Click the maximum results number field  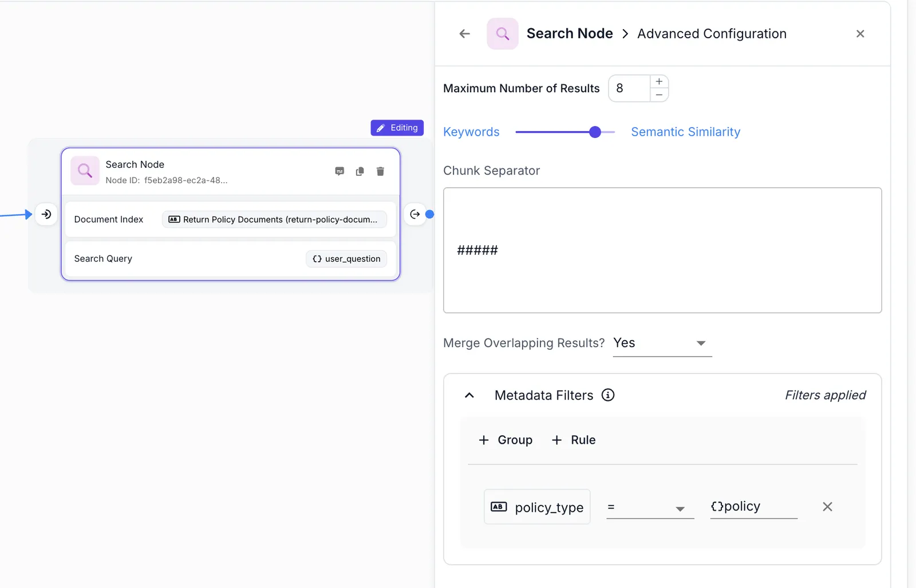pos(629,88)
